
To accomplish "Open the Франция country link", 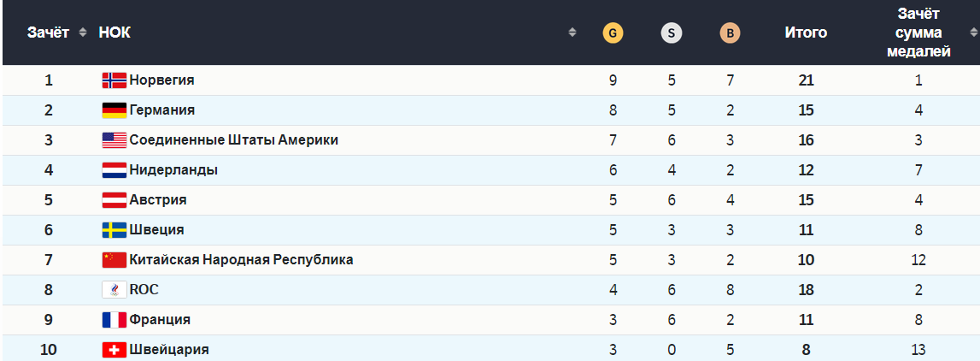I will point(160,320).
